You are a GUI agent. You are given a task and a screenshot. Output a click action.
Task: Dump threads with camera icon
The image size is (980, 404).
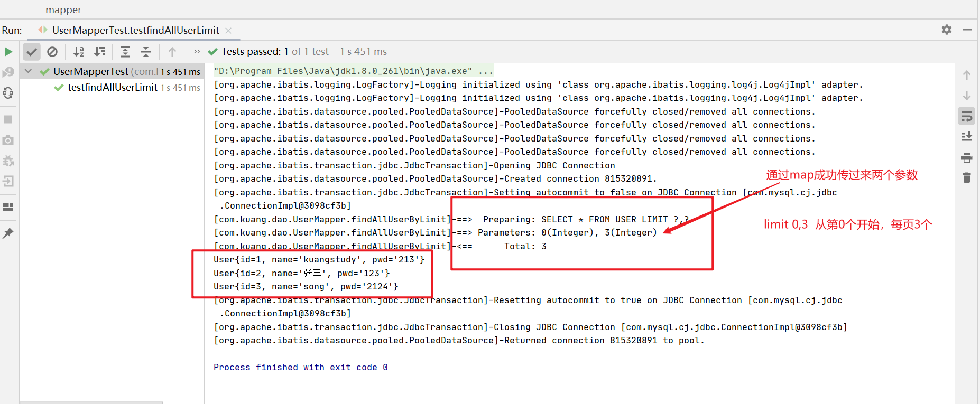(x=8, y=140)
